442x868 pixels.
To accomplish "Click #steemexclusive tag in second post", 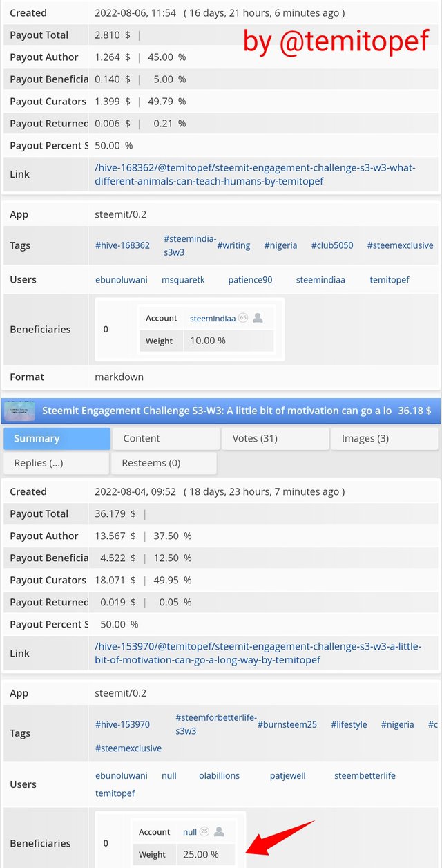I will (x=128, y=748).
